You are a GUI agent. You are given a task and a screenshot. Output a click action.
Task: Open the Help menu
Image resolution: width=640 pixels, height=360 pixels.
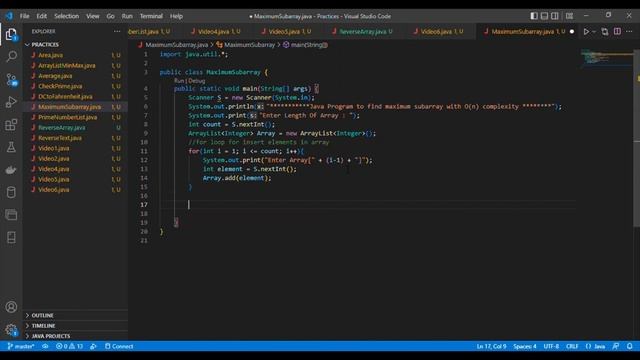coord(176,16)
